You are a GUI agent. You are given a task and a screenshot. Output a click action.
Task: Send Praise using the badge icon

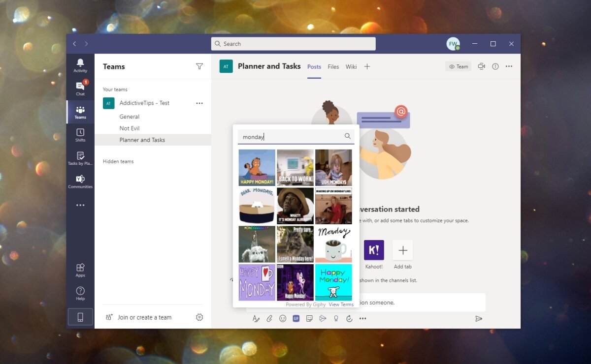tap(336, 318)
